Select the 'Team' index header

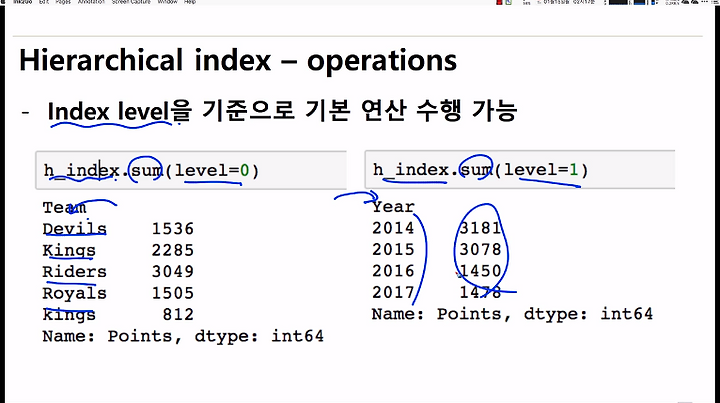pyautogui.click(x=64, y=207)
